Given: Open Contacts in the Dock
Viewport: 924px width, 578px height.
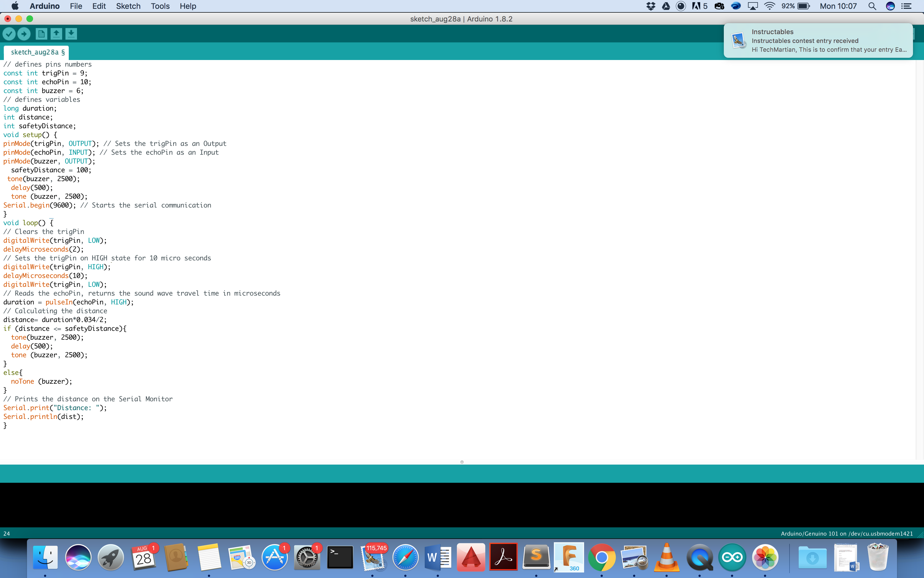Looking at the screenshot, I should click(x=176, y=557).
